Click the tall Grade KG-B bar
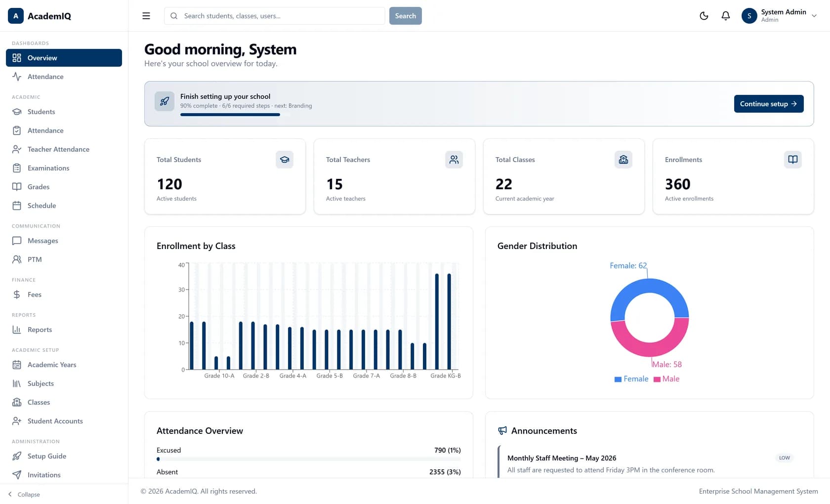 (x=449, y=322)
